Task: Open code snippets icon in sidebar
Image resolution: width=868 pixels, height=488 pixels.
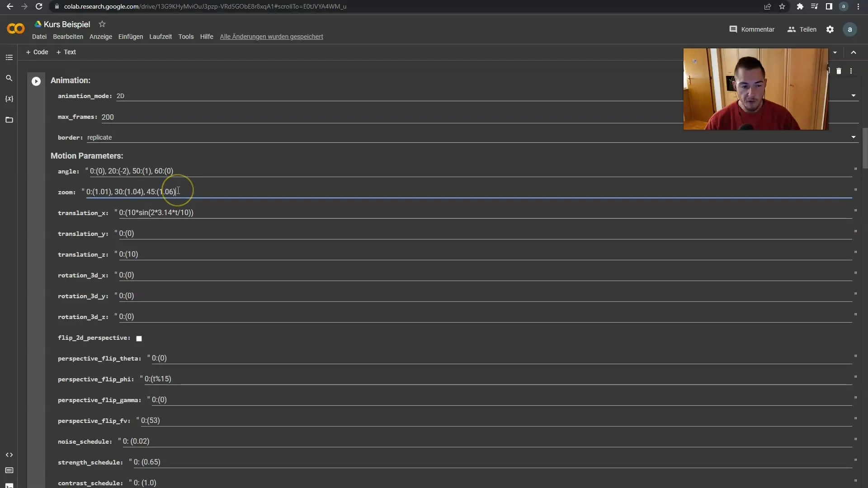Action: pos(9,455)
